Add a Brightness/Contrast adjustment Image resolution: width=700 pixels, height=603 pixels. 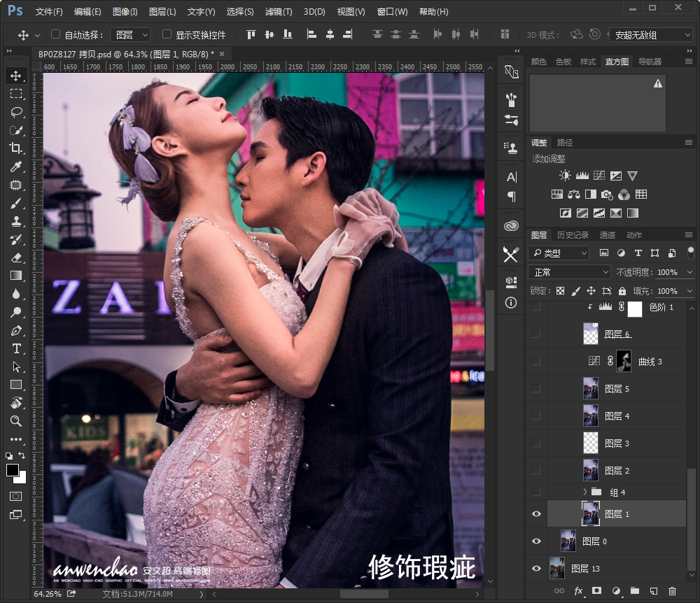point(565,176)
